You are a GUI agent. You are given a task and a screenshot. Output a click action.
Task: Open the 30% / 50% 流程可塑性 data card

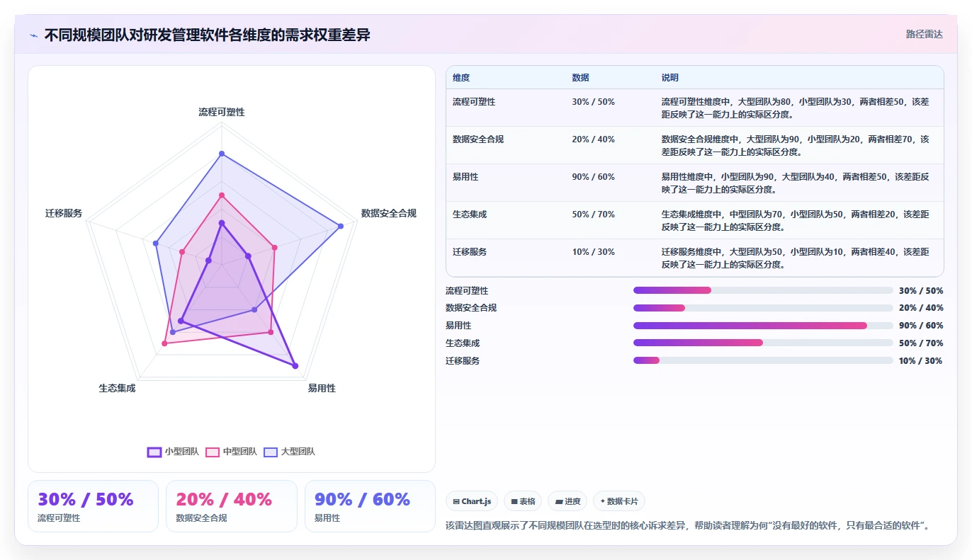(x=93, y=506)
